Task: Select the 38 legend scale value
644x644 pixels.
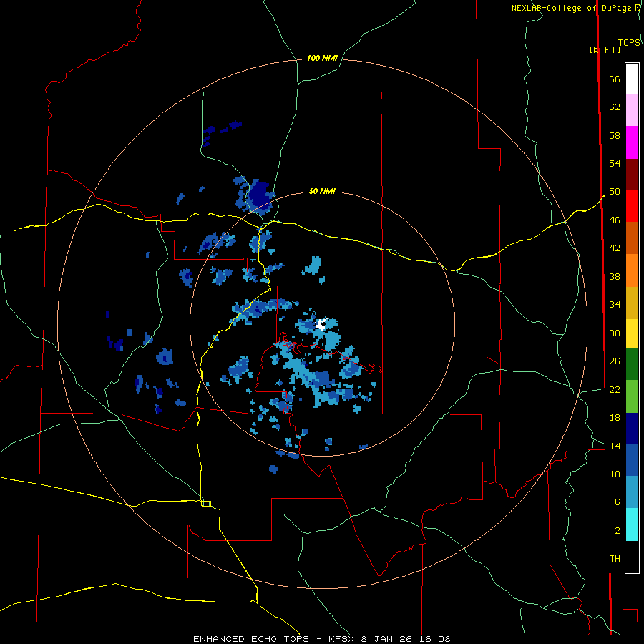Action: [615, 276]
